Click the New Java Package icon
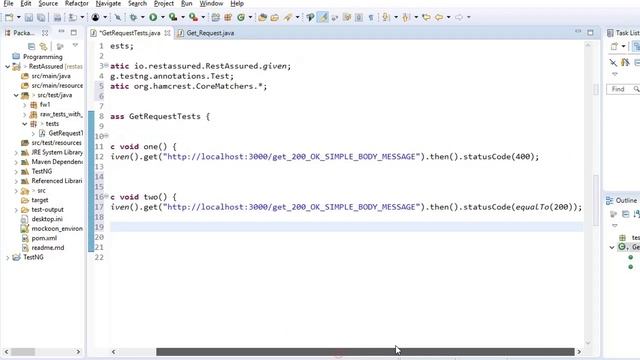Image resolution: width=640 pixels, height=360 pixels. pos(228,17)
